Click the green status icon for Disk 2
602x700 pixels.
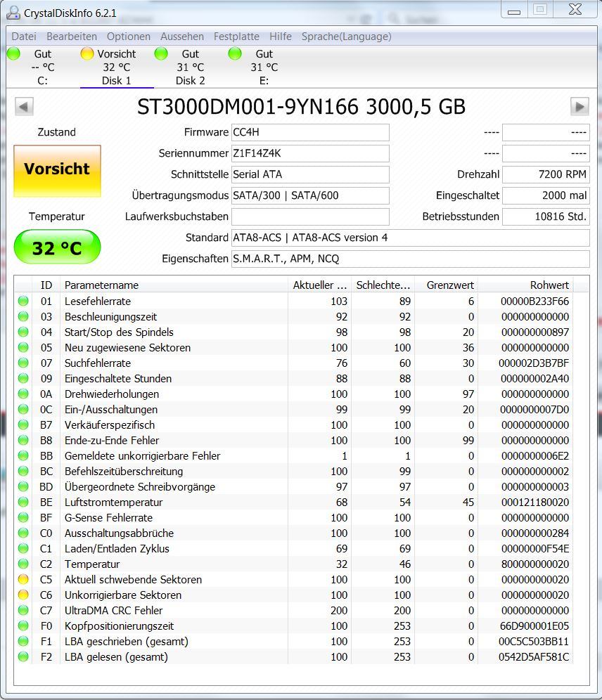[x=161, y=53]
